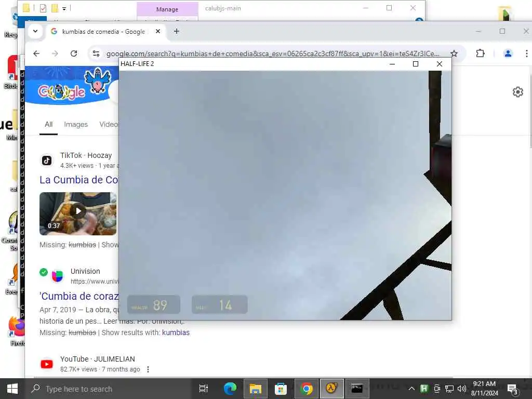Switch to Chrome in taskbar
This screenshot has width=532, height=399.
306,389
